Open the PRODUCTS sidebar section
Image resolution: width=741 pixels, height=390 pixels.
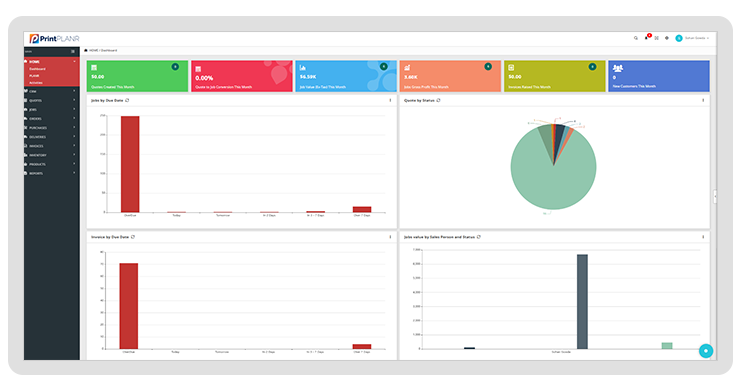point(52,164)
